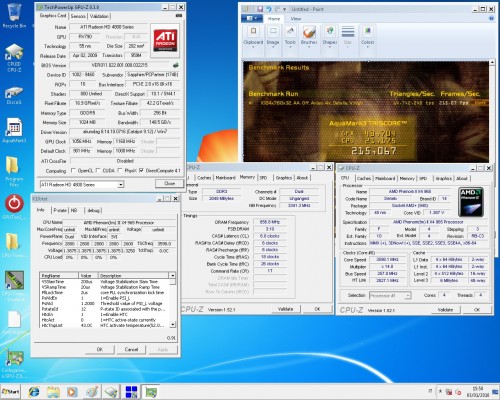Toggle the DirectCompute 4.1 checkbox in GPU-Z

(141, 171)
